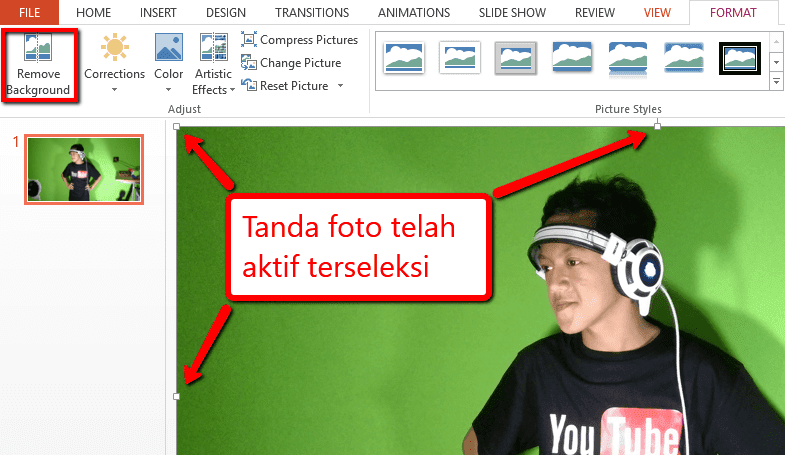Open the FILE tab

pos(30,13)
